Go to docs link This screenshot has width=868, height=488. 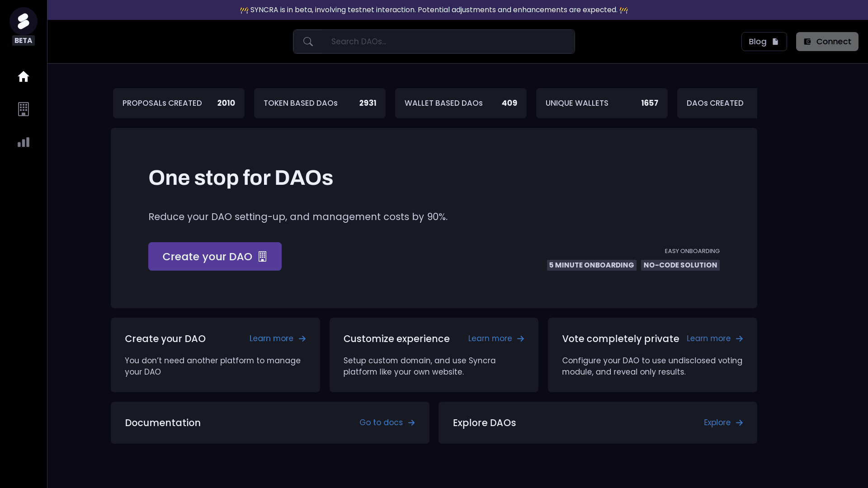387,423
